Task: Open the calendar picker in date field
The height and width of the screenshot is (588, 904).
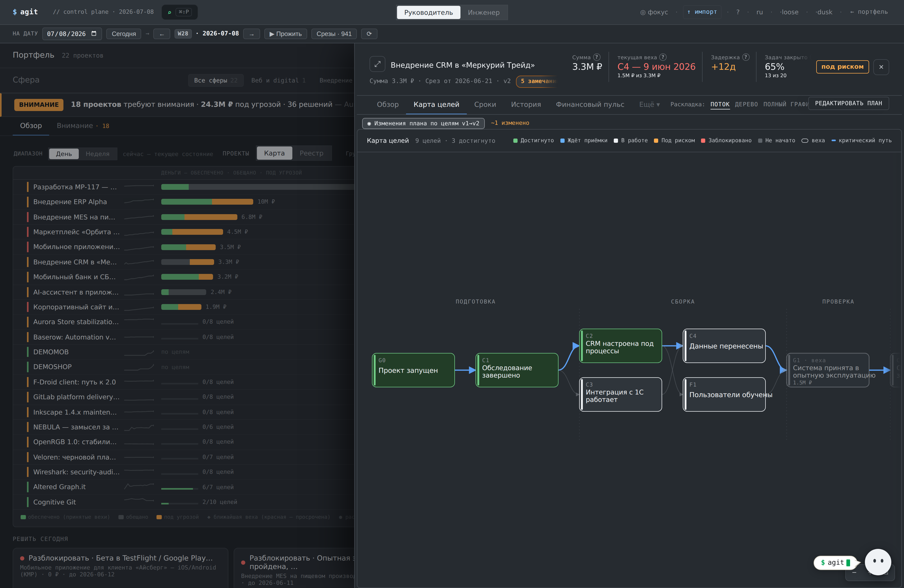Action: point(94,33)
